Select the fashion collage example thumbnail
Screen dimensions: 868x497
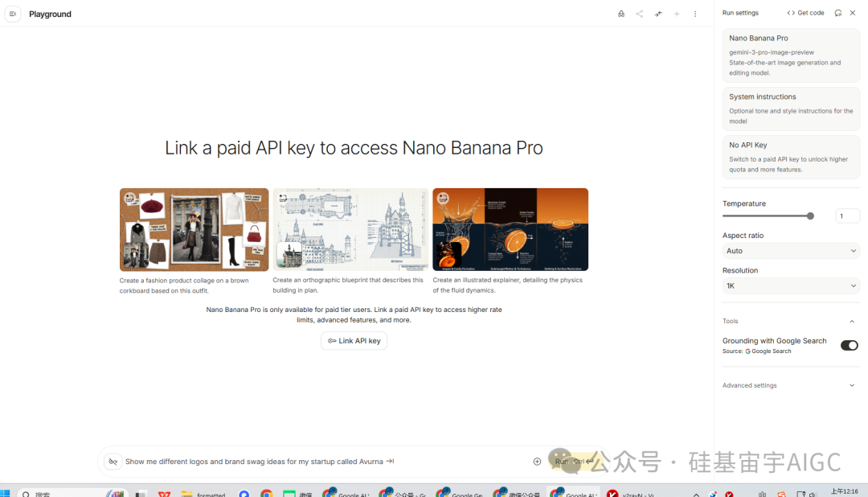pos(194,229)
